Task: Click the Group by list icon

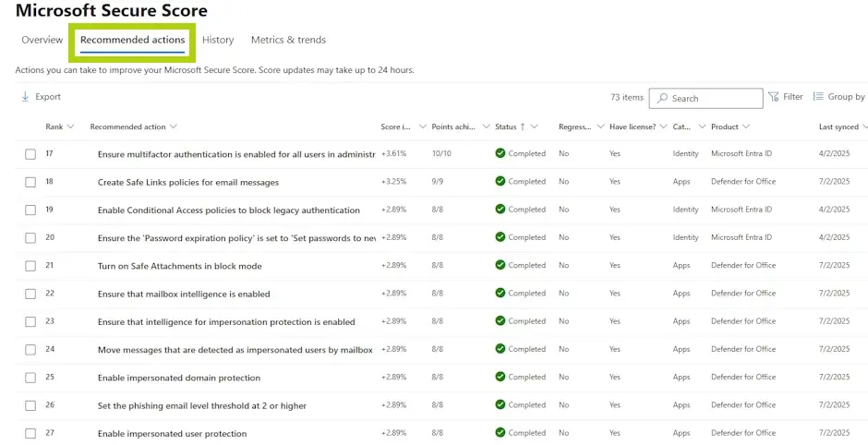Action: point(818,97)
